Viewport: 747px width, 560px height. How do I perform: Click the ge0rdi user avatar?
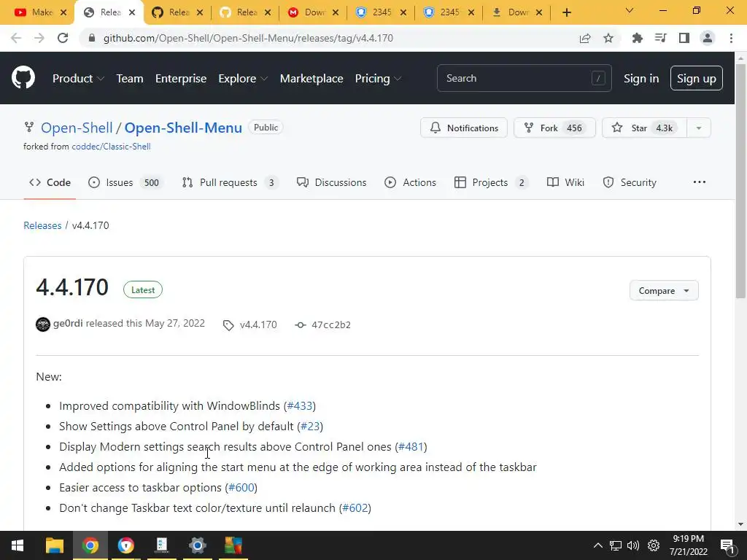point(43,324)
